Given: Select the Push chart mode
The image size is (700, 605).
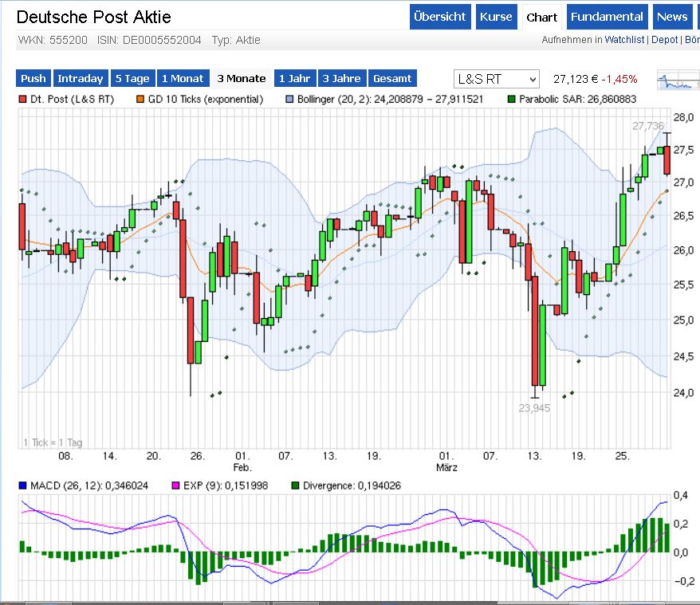Looking at the screenshot, I should 33,79.
